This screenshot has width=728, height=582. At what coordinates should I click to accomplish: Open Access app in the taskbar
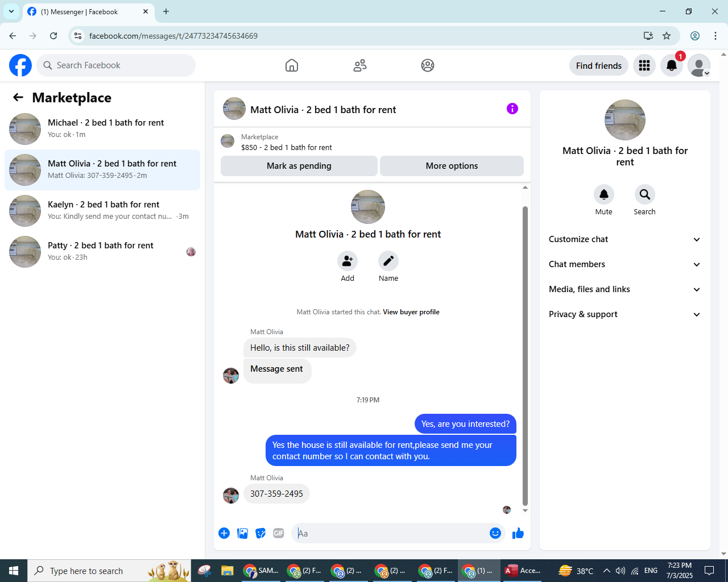click(x=523, y=571)
